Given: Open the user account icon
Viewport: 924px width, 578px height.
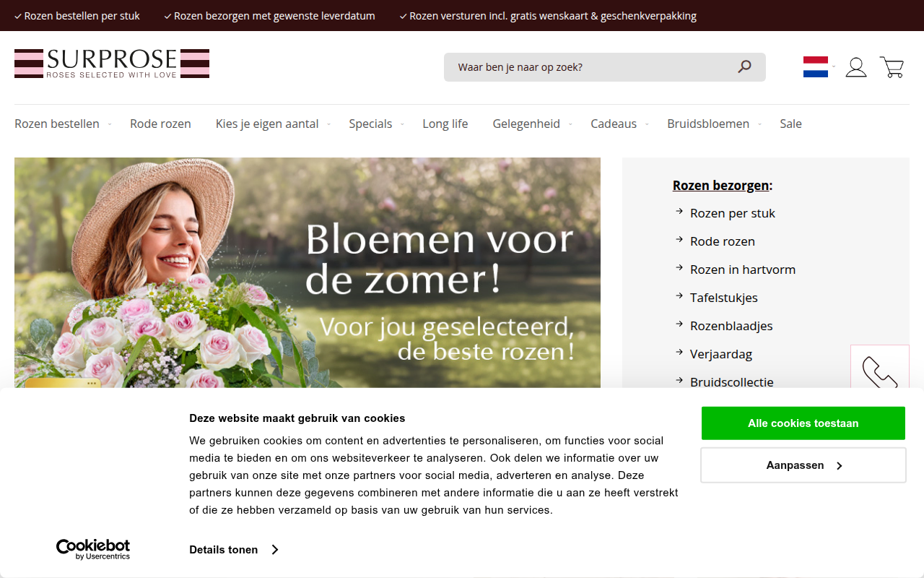Looking at the screenshot, I should [x=856, y=67].
